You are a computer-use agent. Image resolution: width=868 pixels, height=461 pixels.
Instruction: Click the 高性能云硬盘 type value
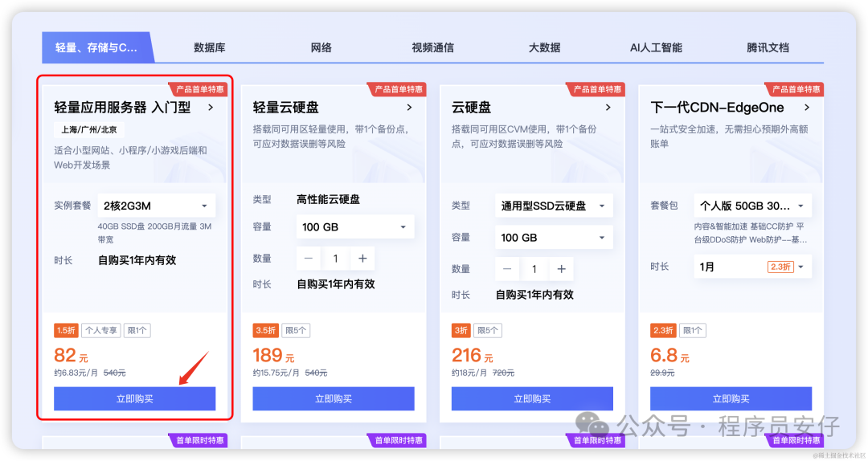click(328, 199)
